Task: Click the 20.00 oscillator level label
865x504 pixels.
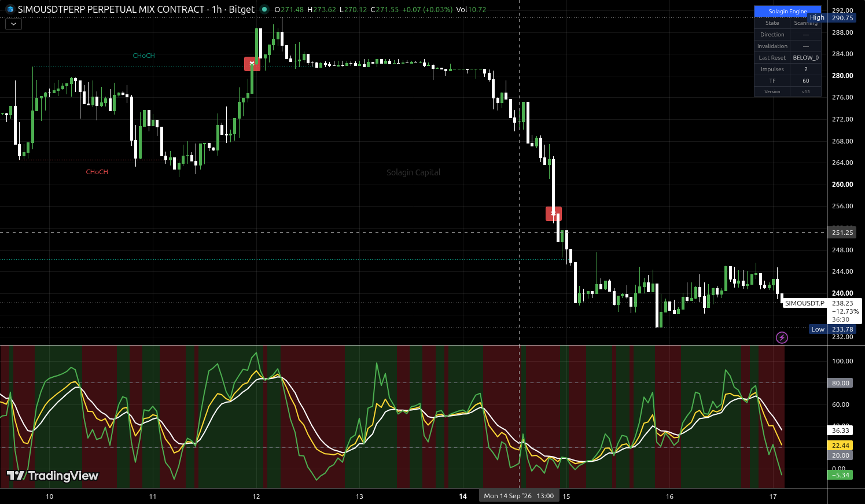Action: point(840,455)
